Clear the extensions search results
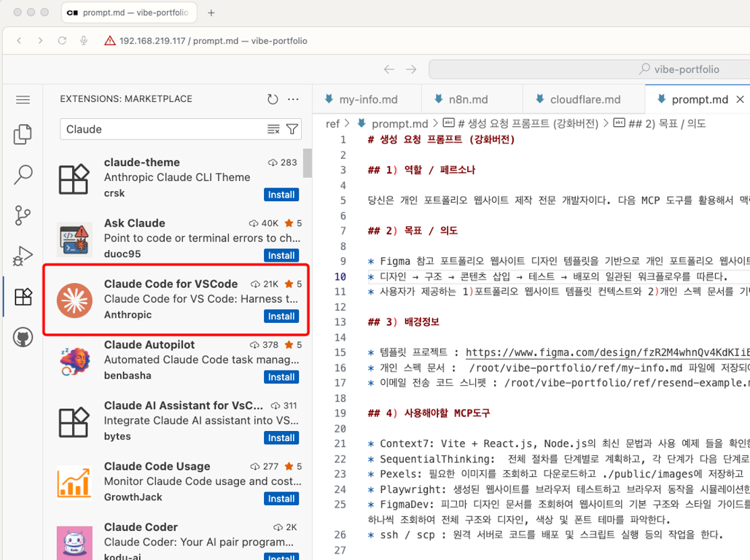This screenshot has height=560, width=750. [273, 129]
